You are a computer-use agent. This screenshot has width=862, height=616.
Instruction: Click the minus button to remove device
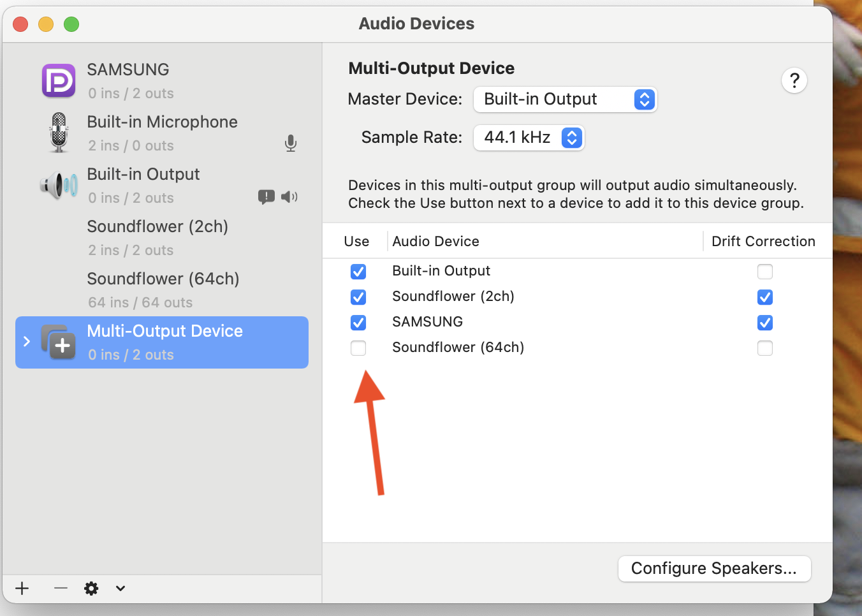click(61, 588)
